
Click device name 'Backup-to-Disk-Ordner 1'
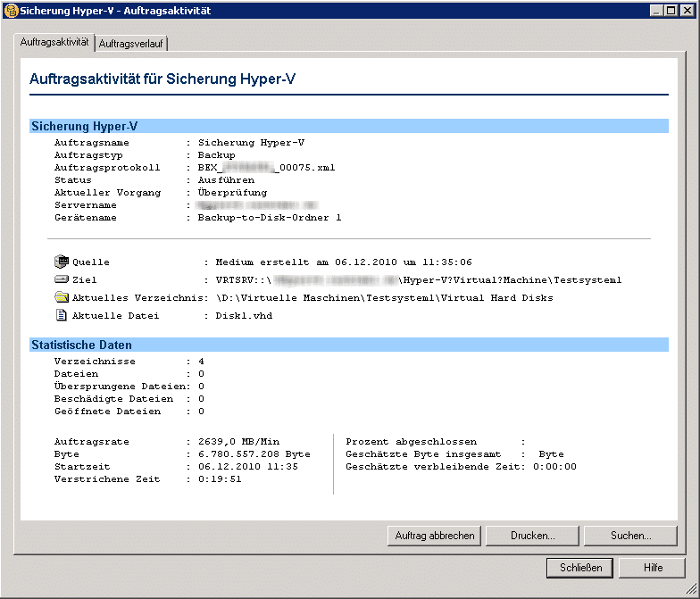270,218
